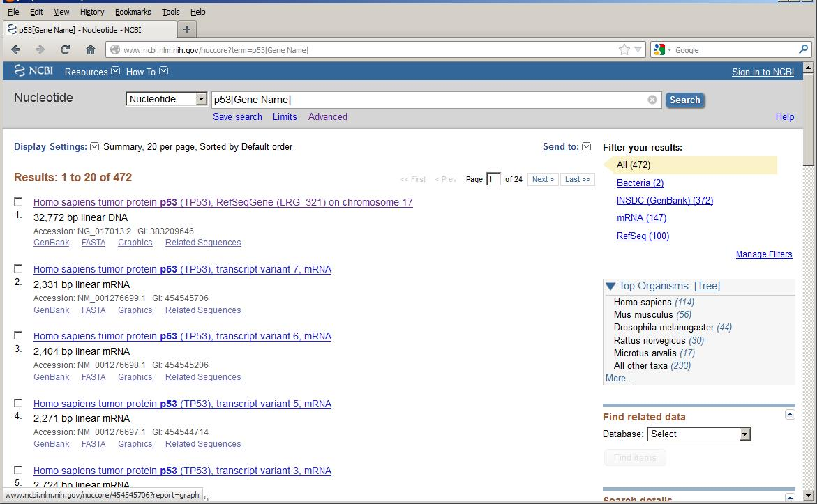Image resolution: width=817 pixels, height=504 pixels.
Task: Select the p53[Gene Name] browser tab
Action: pyautogui.click(x=89, y=30)
